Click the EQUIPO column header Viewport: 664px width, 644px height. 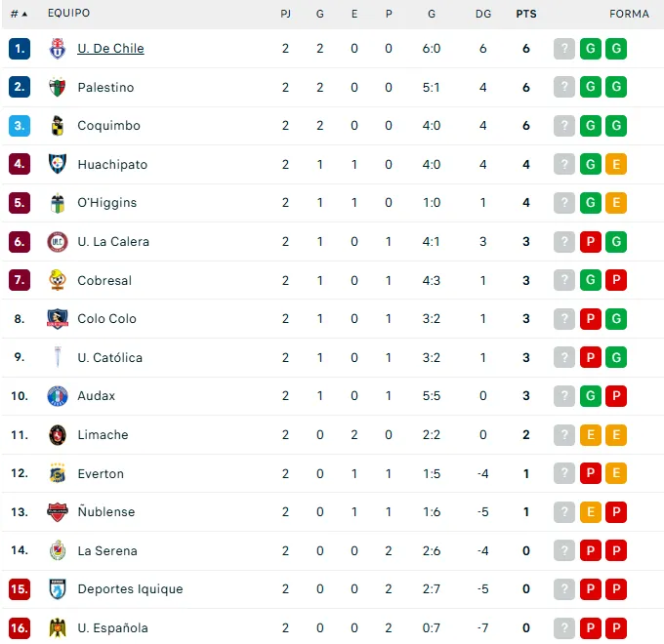coord(67,14)
